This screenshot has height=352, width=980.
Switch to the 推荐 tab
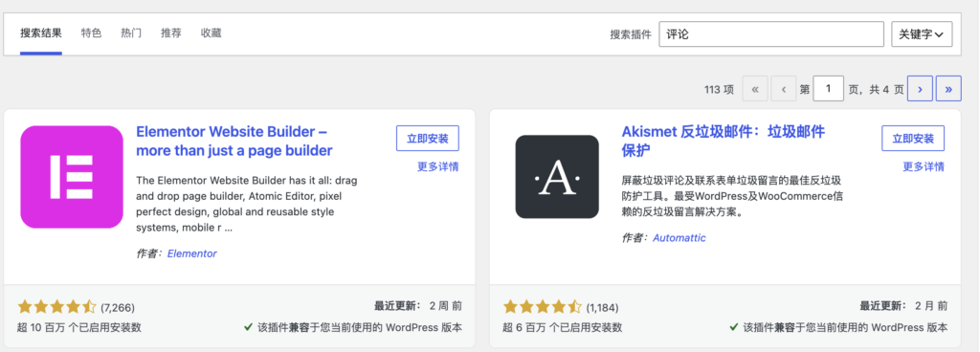click(171, 33)
